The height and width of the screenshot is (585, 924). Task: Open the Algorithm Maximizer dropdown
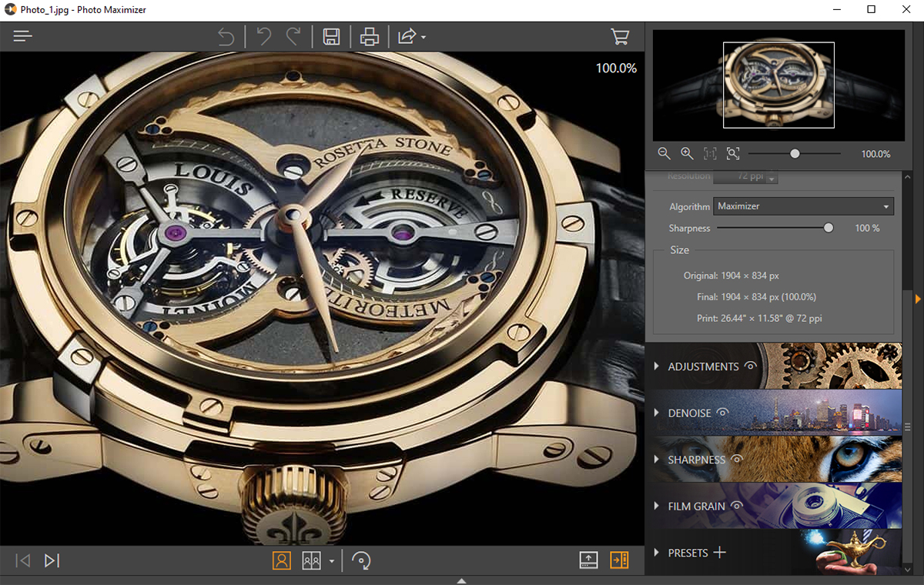[803, 206]
